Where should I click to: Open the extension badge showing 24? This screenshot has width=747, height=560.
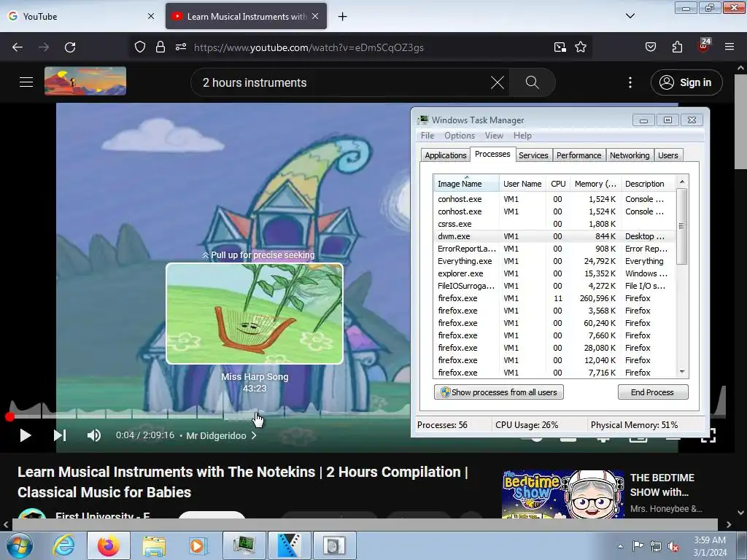[x=704, y=46]
